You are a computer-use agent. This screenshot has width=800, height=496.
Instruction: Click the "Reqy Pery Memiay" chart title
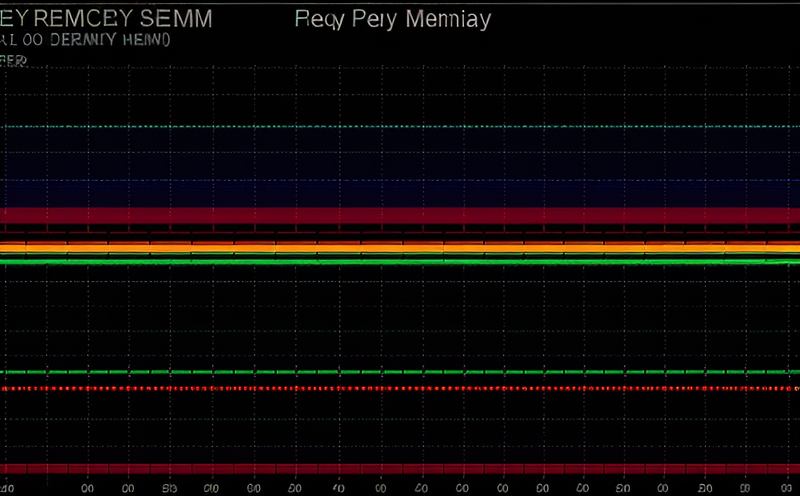393,19
